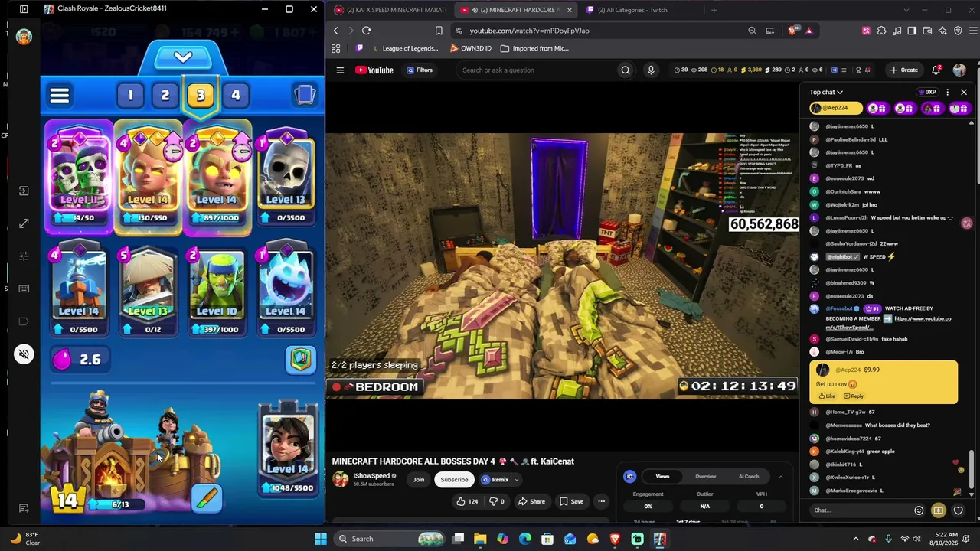Open the card collection icon in Clash Royale

(305, 95)
